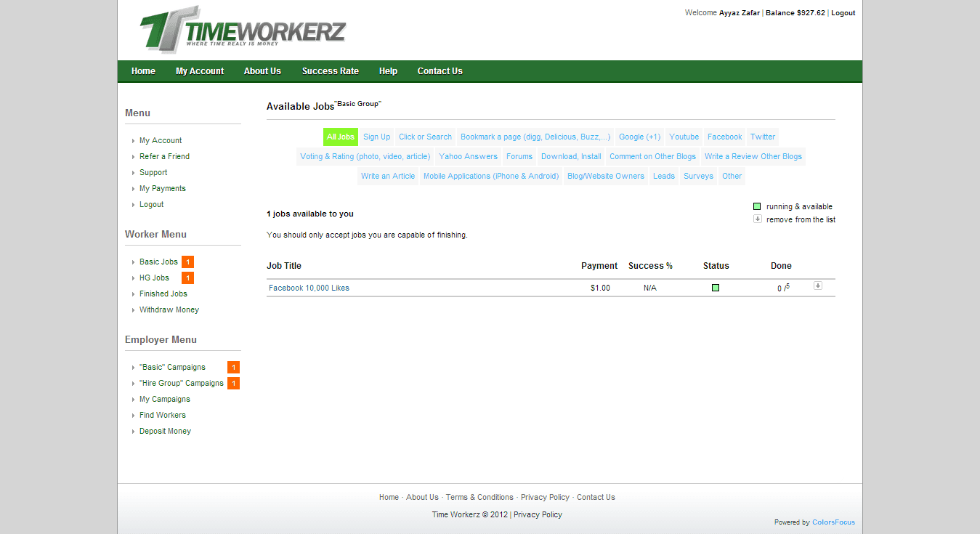Open Finished Jobs in Worker Menu
This screenshot has width=980, height=534.
tap(163, 294)
